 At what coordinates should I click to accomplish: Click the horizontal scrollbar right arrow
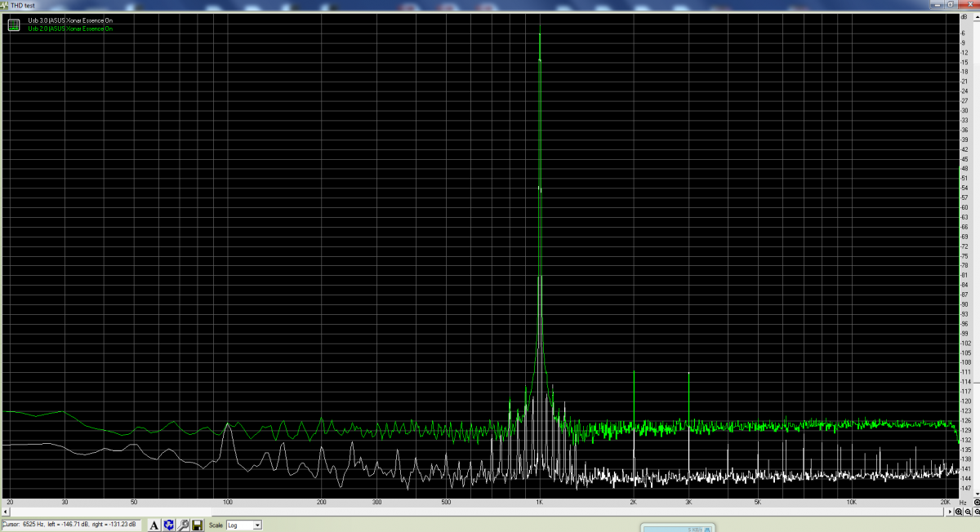coord(950,512)
